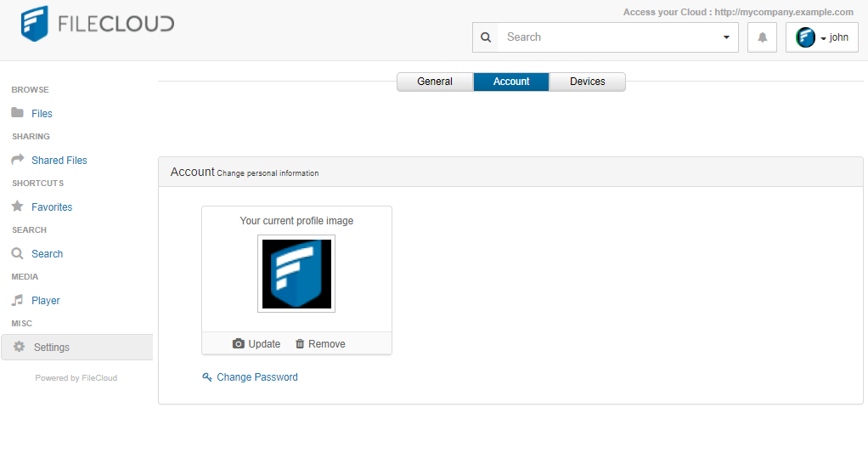
Task: Click the 'Your current profile image' label
Action: point(296,220)
